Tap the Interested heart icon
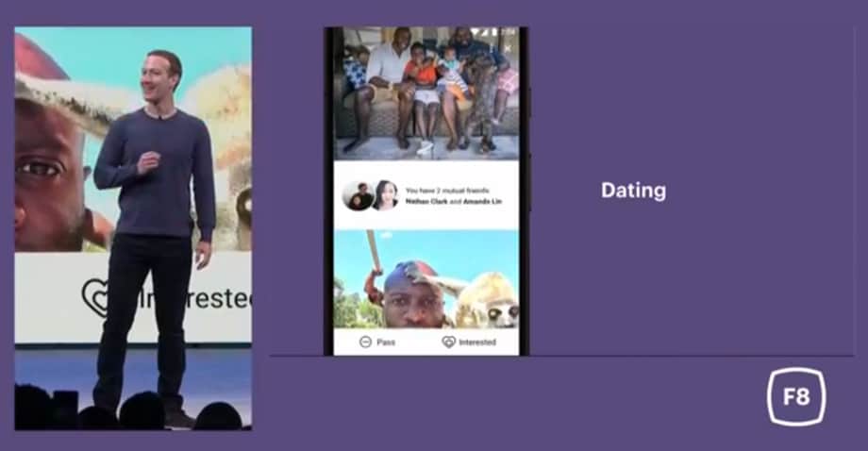The width and height of the screenshot is (868, 451). point(449,342)
